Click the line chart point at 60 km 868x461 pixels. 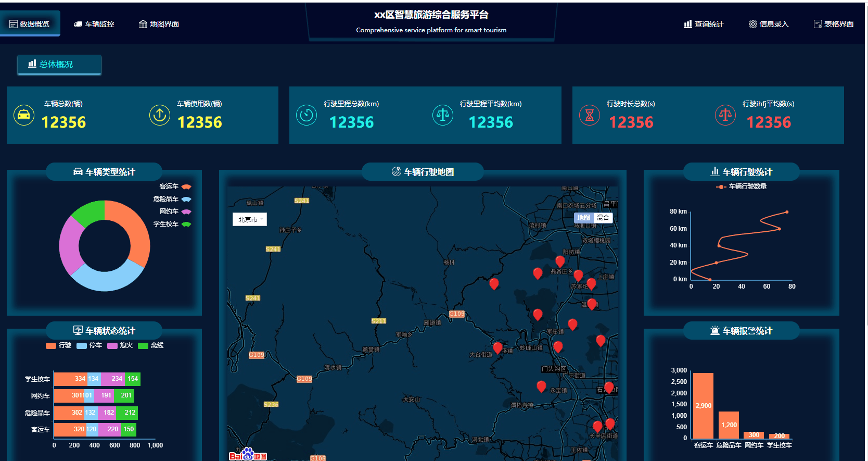[x=779, y=229]
